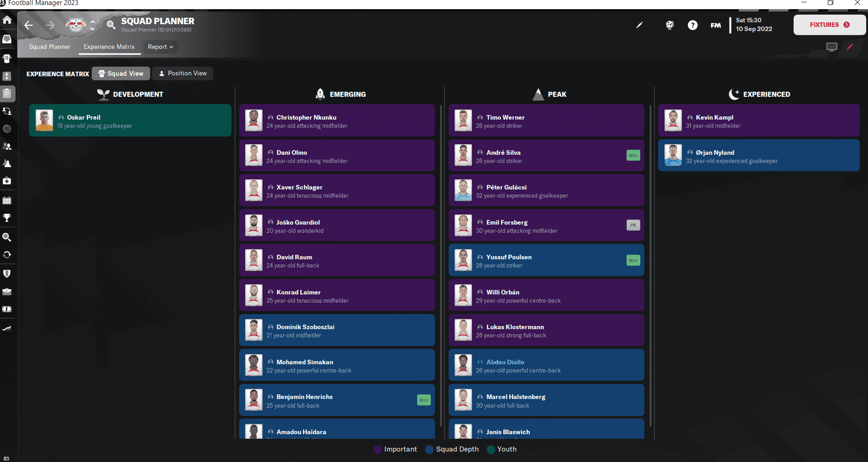Select the Konrad Laimer card

coord(337,295)
